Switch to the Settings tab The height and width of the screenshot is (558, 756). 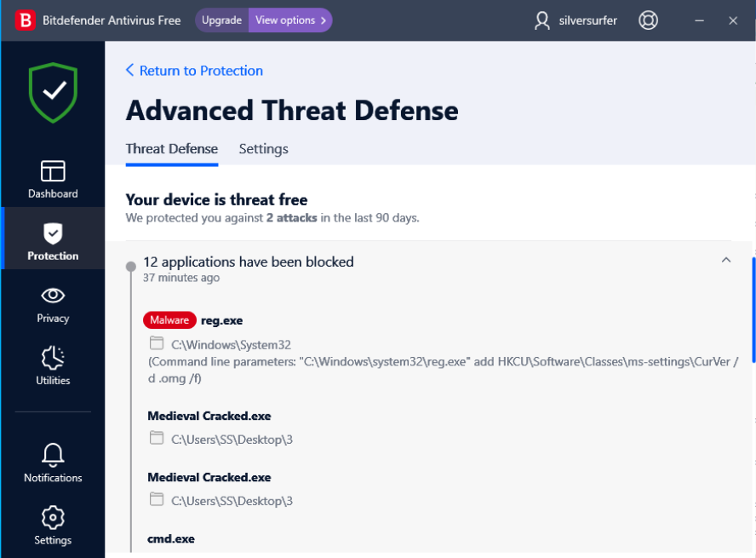(x=263, y=148)
